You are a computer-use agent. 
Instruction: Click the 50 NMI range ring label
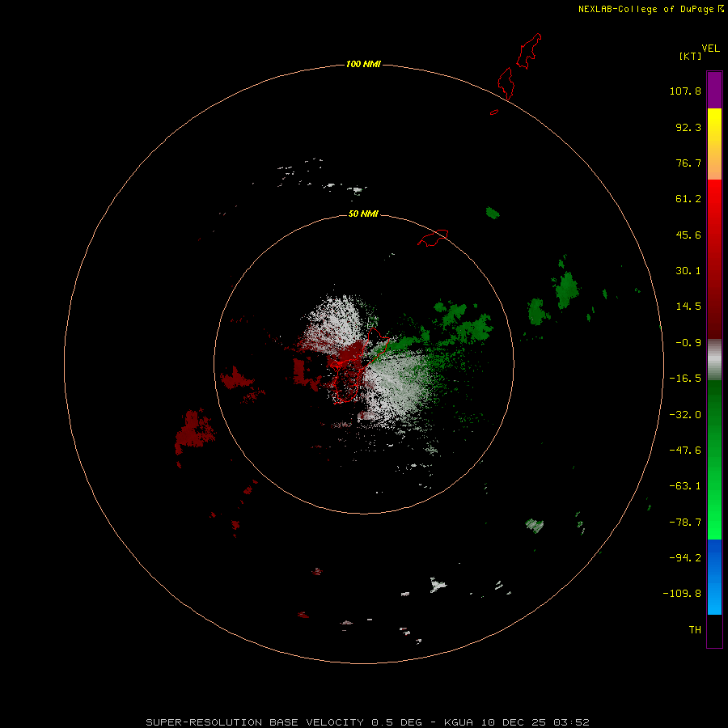[363, 214]
